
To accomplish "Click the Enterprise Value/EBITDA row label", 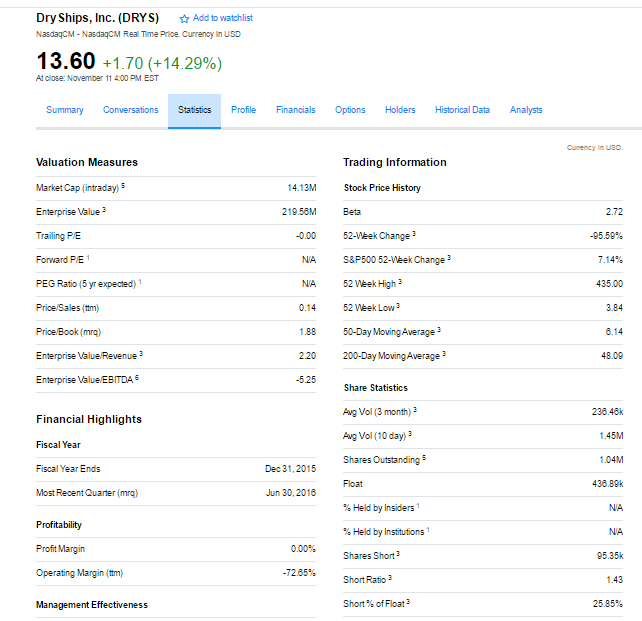I will click(x=83, y=380).
